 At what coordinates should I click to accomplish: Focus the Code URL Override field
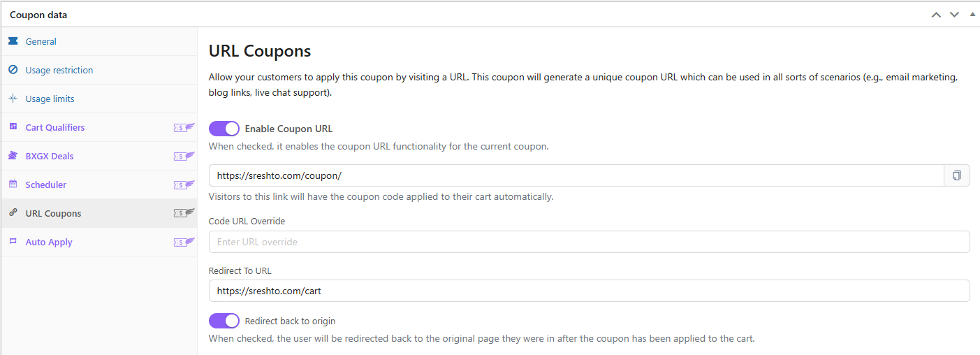click(x=589, y=242)
